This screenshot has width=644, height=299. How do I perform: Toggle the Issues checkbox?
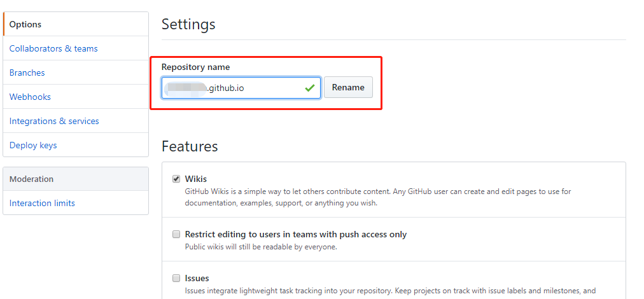(176, 278)
